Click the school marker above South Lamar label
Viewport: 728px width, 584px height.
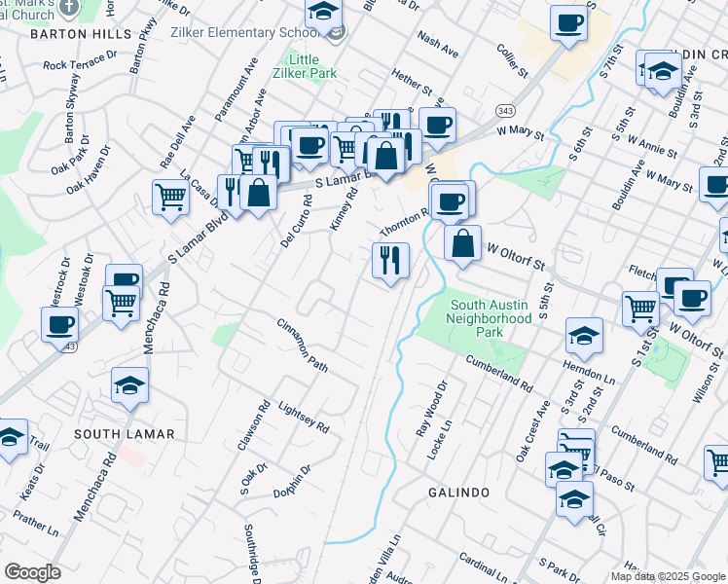pos(130,388)
